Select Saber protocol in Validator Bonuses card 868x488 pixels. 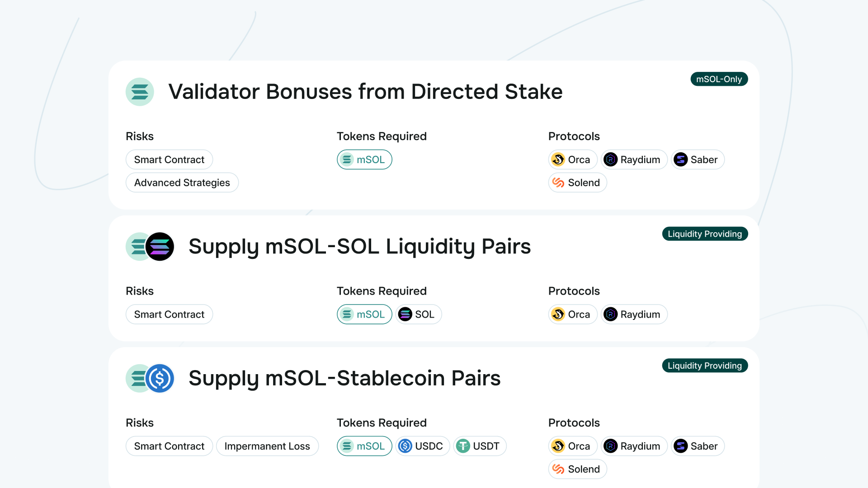698,160
